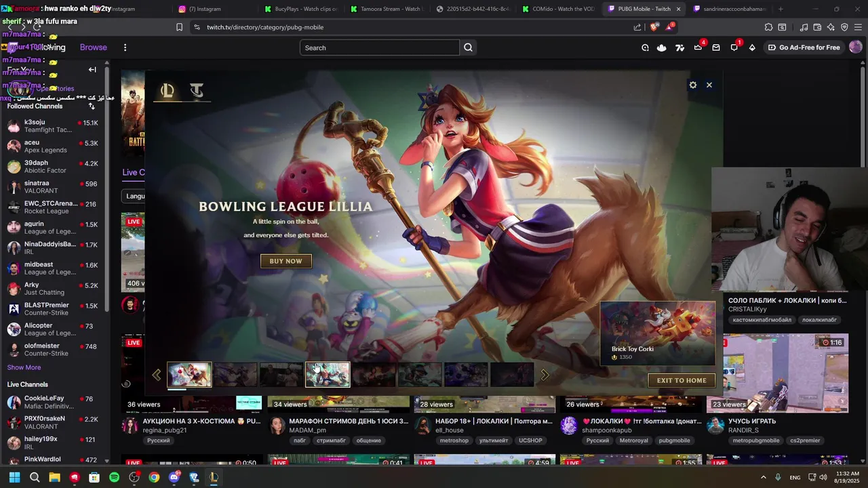Click the browser address bar URL
Screen dimensions: 868x488
[265, 27]
